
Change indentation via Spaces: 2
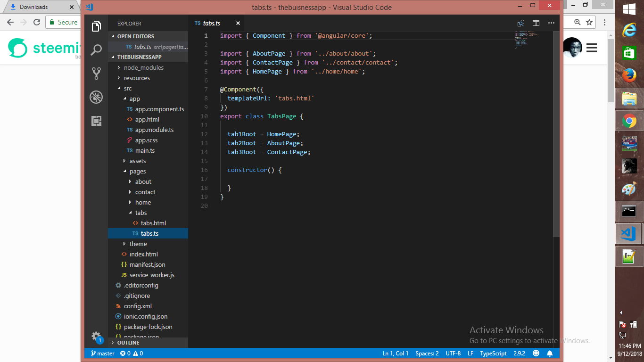427,353
